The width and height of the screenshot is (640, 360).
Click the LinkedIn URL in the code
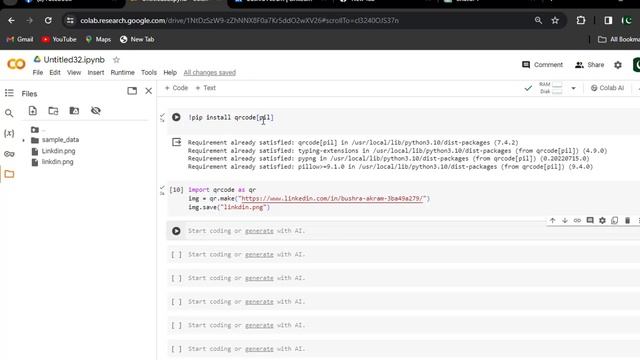pyautogui.click(x=333, y=198)
